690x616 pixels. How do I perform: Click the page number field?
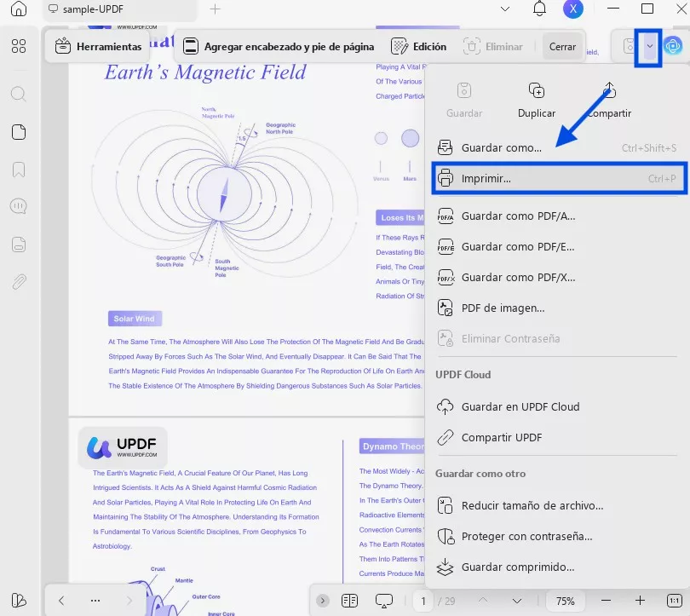tap(423, 601)
